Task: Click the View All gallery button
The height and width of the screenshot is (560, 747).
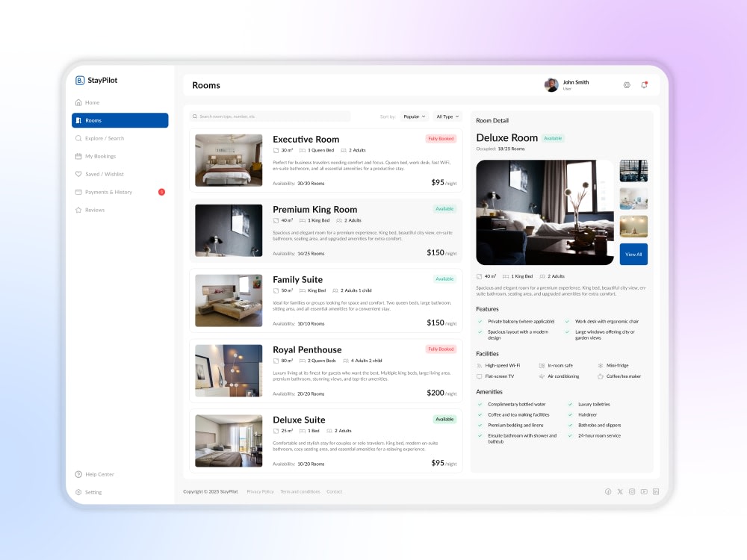Action: click(633, 255)
